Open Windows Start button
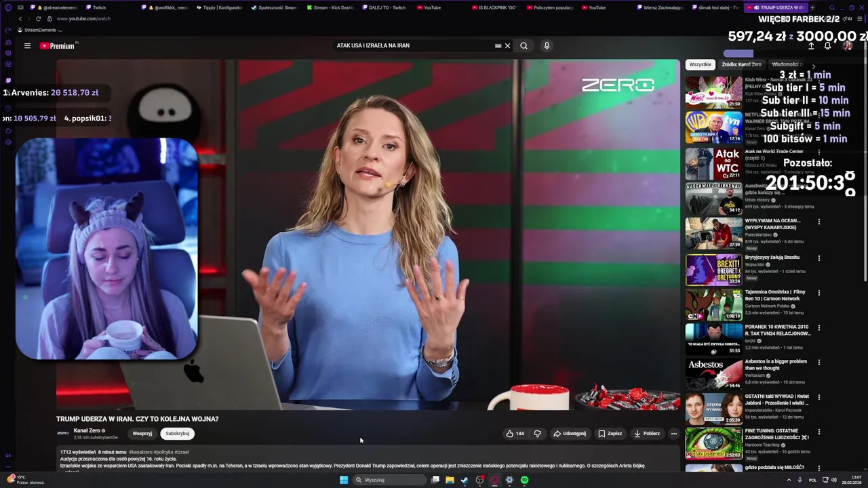The image size is (868, 488). [344, 480]
